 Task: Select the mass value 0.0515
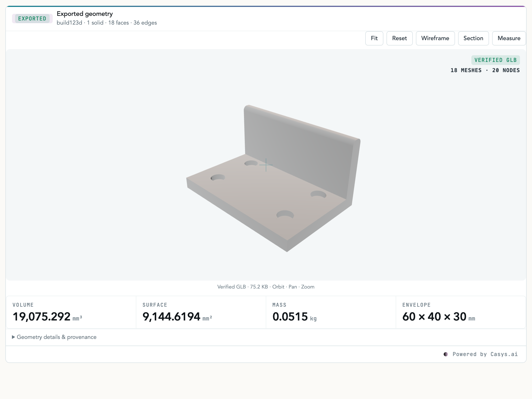pyautogui.click(x=290, y=317)
